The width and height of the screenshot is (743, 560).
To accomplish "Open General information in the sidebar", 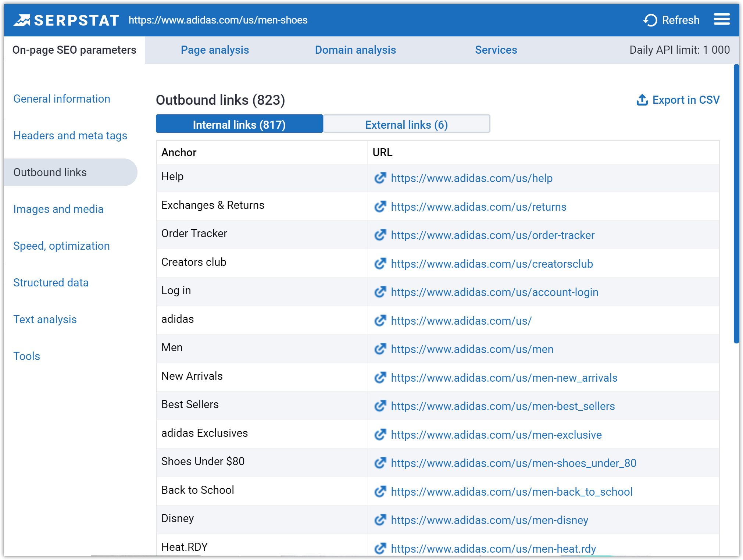I will coord(62,99).
